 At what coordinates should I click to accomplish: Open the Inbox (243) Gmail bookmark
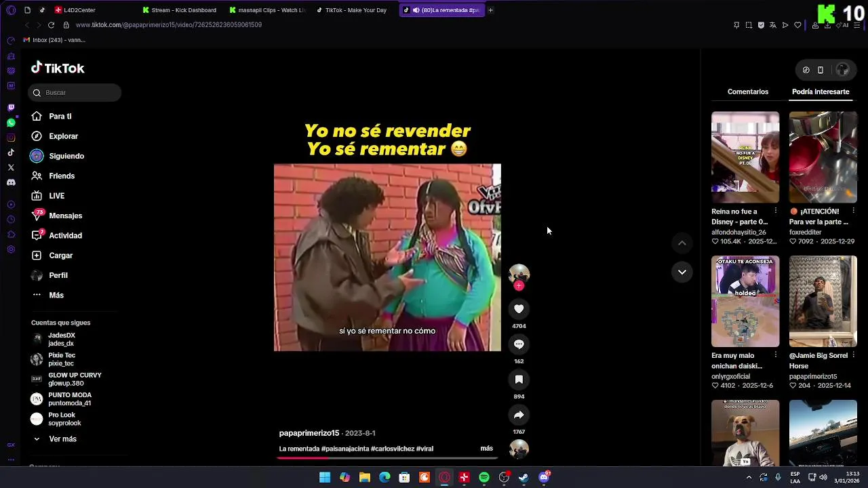tap(54, 40)
